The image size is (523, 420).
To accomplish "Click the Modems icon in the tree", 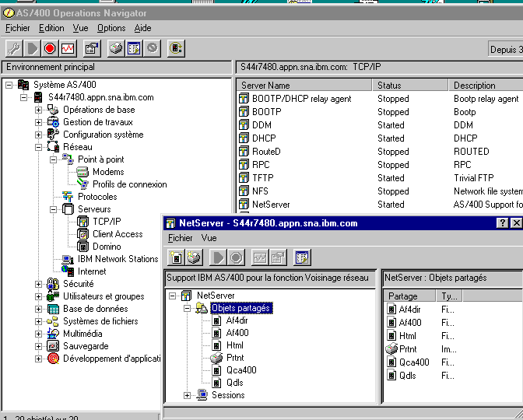I will tap(82, 172).
